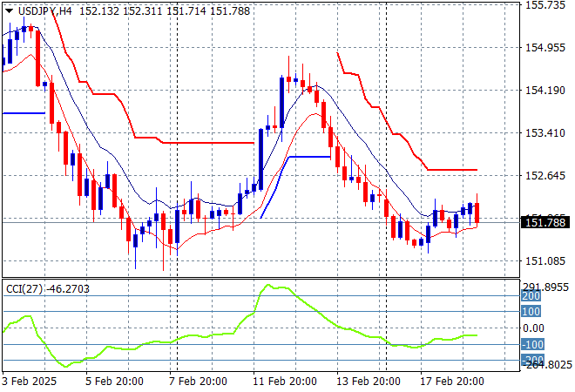
Task: Click the 154.955 price axis label
Action: [549, 48]
